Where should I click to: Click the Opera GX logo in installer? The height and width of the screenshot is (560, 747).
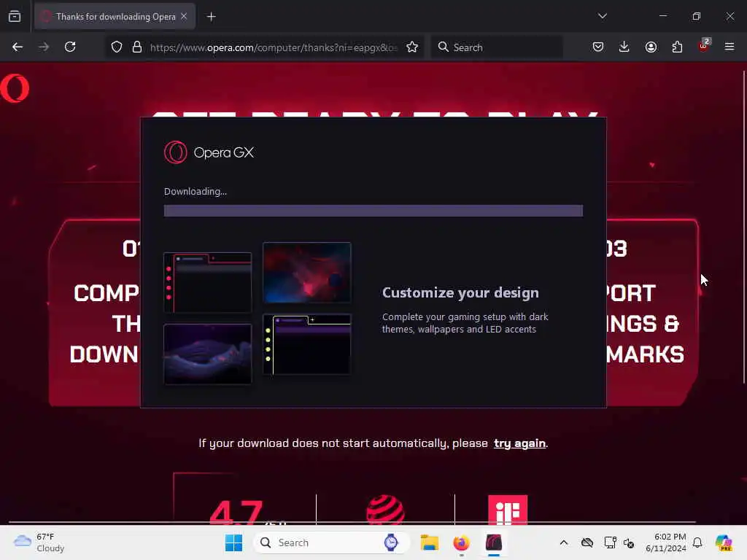click(209, 152)
